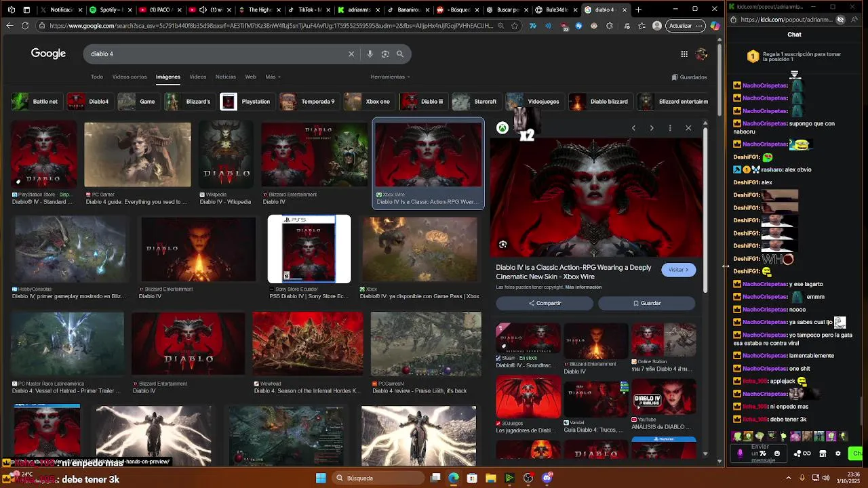Expand the Herramientas tools dropdown
The image size is (868, 488).
pyautogui.click(x=390, y=77)
